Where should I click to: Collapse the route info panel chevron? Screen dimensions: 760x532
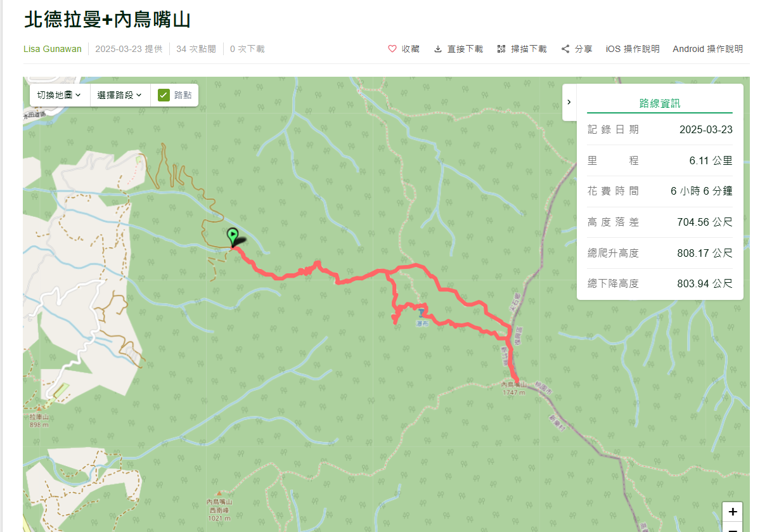(x=569, y=102)
